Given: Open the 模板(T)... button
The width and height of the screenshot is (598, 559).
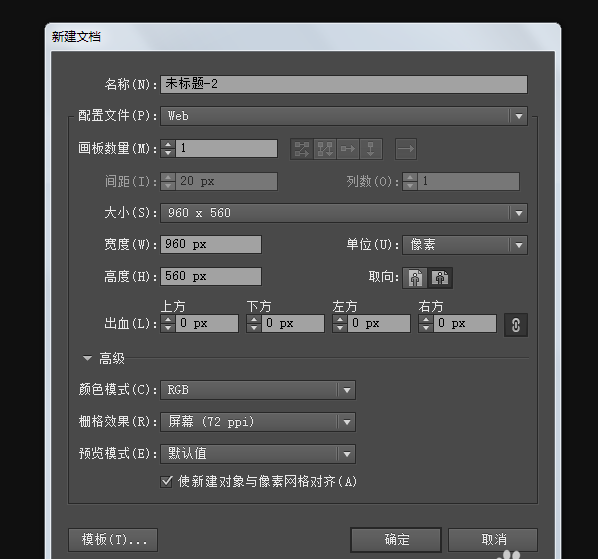Looking at the screenshot, I should (x=113, y=540).
